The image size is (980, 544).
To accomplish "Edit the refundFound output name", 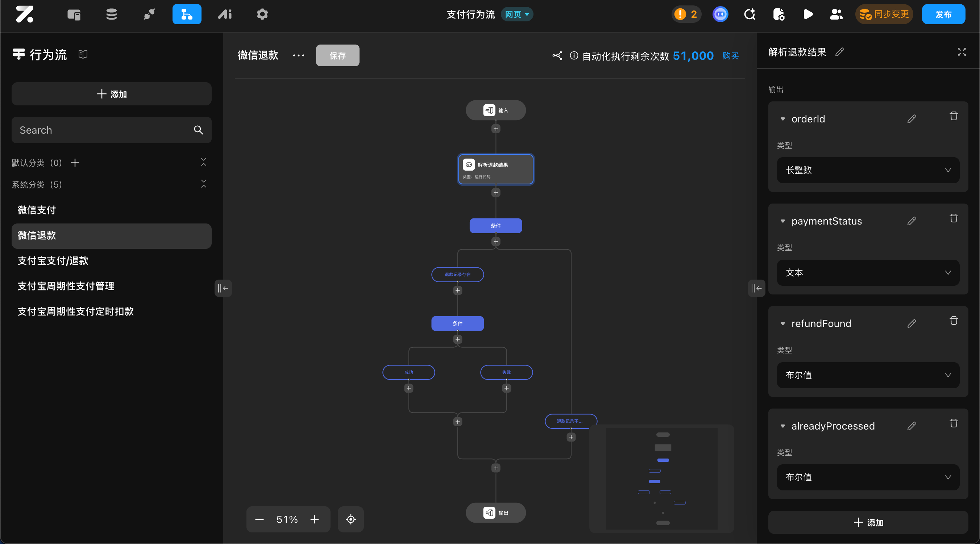I will (912, 323).
